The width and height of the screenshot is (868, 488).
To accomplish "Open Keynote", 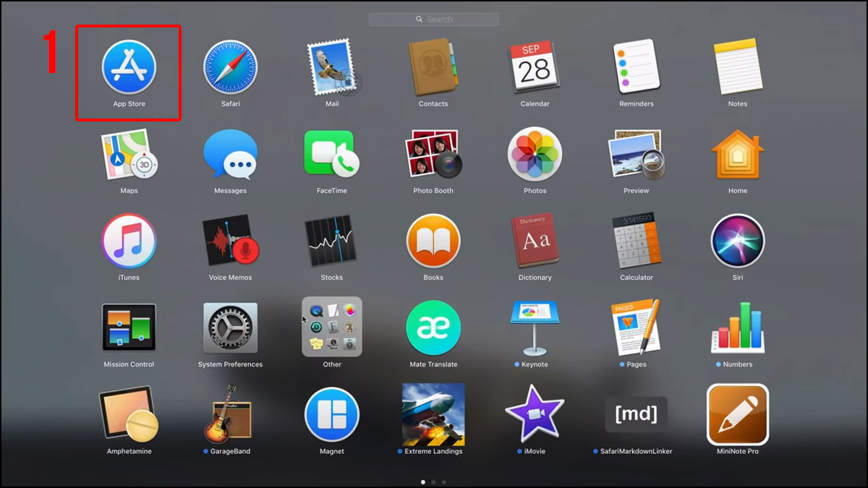I will click(x=535, y=328).
